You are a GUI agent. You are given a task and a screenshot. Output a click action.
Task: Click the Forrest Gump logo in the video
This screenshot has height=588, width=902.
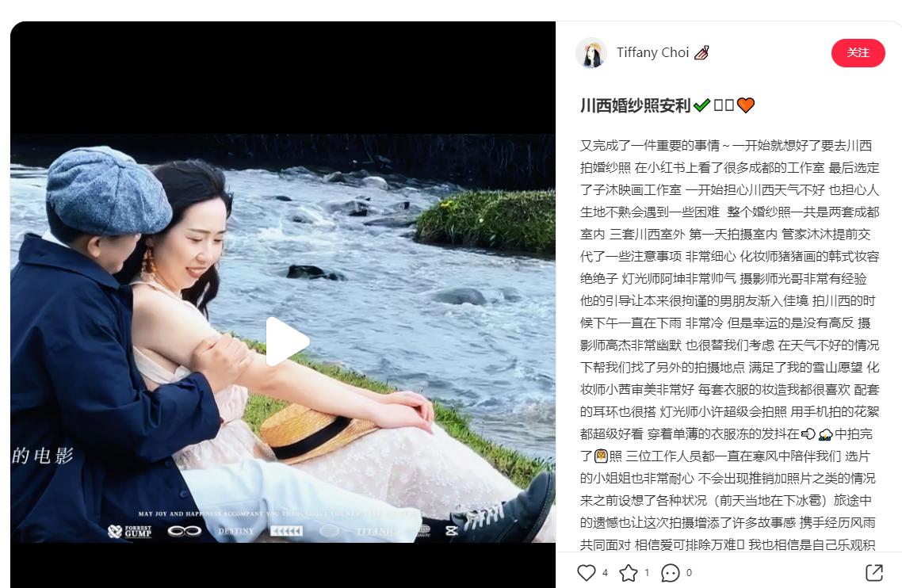[x=130, y=531]
